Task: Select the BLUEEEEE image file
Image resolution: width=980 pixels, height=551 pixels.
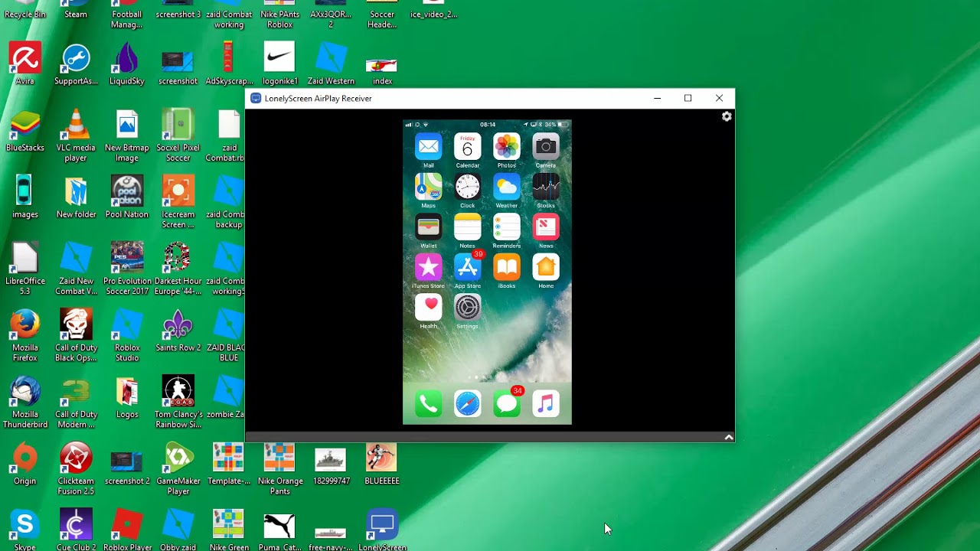Action: [382, 464]
